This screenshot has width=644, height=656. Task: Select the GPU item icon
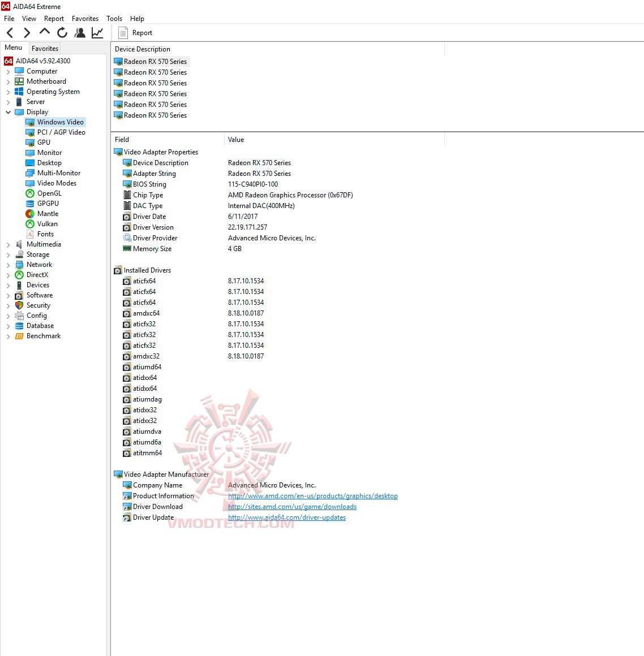point(30,143)
